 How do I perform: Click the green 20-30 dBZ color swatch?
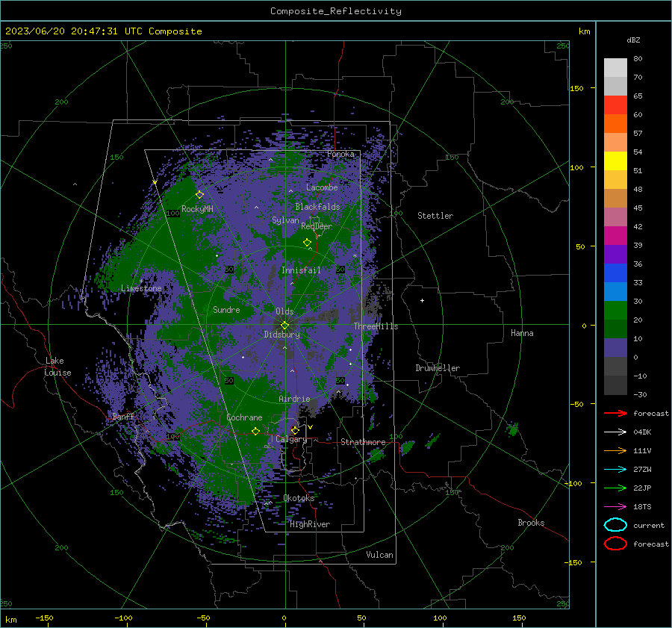tap(615, 311)
